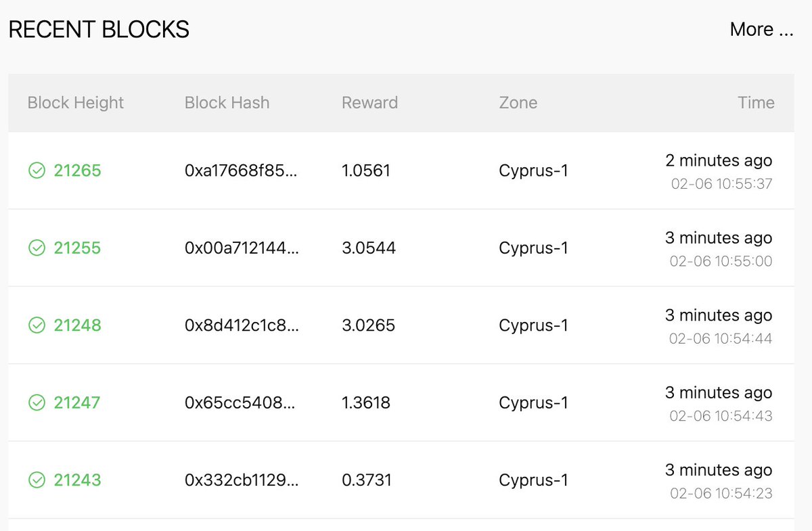The width and height of the screenshot is (812, 531).
Task: Click Cyprus-1 zone in block 21255 row
Action: (533, 248)
